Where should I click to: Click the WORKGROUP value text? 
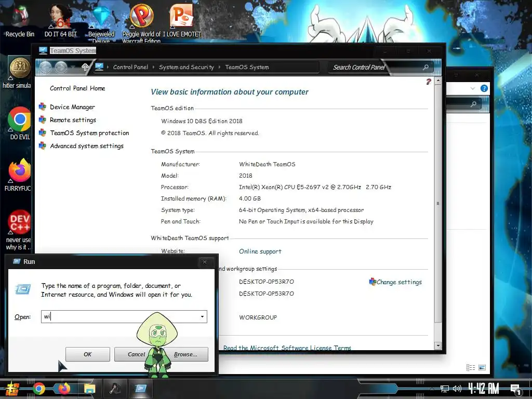coord(258,317)
